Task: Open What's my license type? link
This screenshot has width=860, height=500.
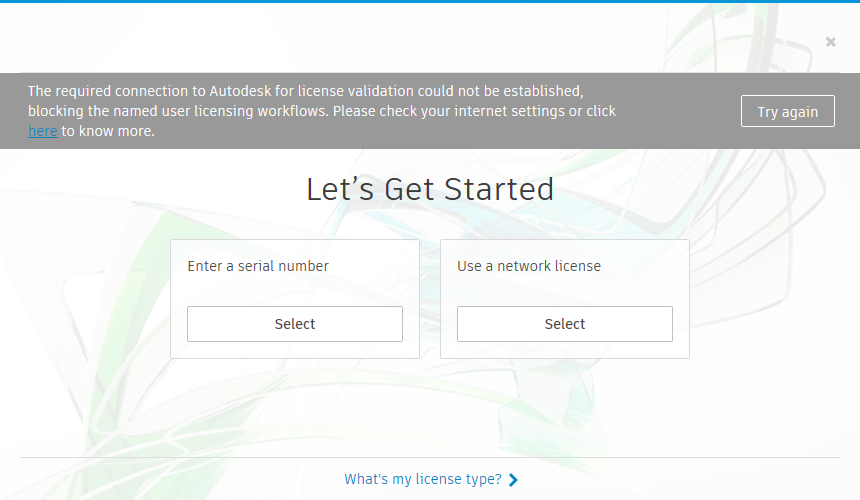Action: [423, 479]
